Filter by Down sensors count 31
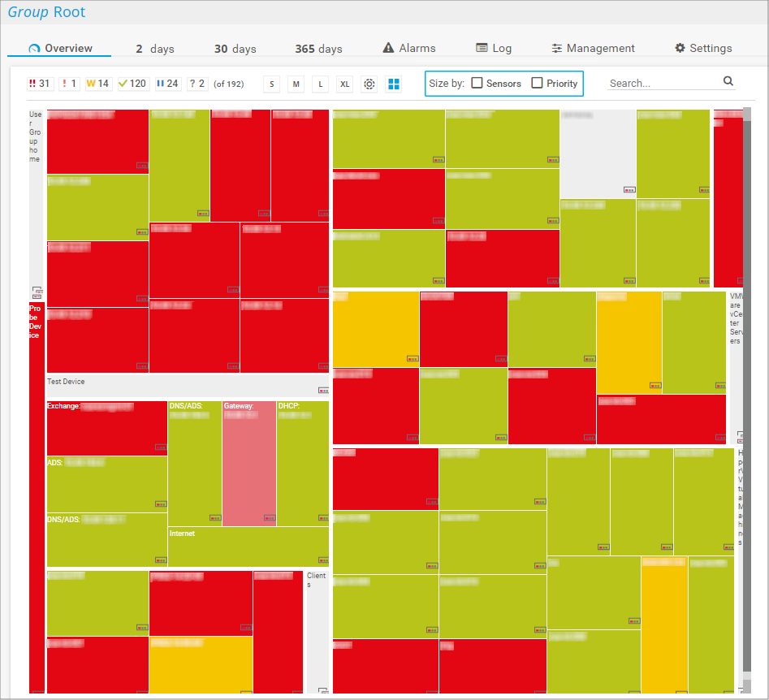The height and width of the screenshot is (700, 769). (x=39, y=84)
